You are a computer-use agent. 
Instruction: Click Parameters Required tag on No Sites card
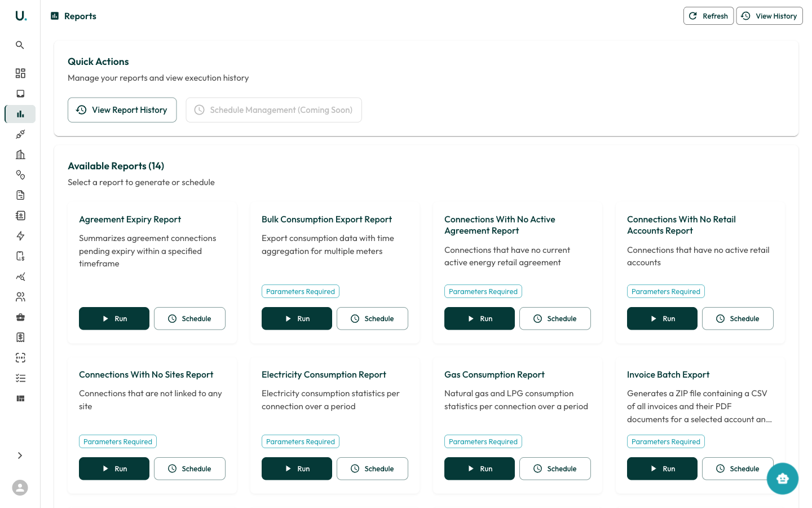point(118,441)
